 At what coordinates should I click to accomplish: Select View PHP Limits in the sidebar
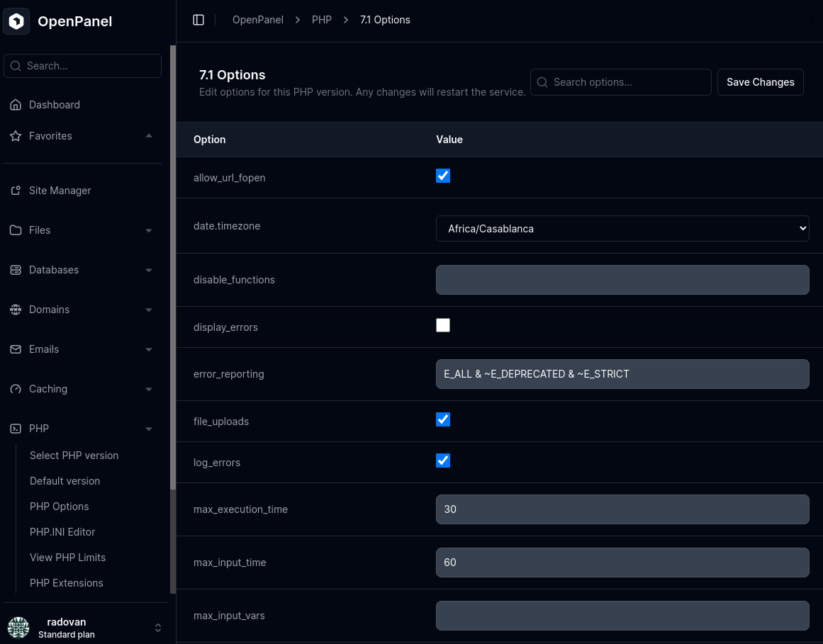pyautogui.click(x=67, y=557)
